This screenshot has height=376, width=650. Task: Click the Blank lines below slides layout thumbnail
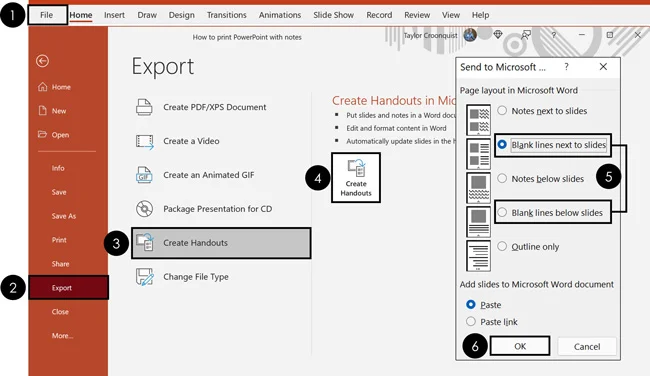coord(478,222)
